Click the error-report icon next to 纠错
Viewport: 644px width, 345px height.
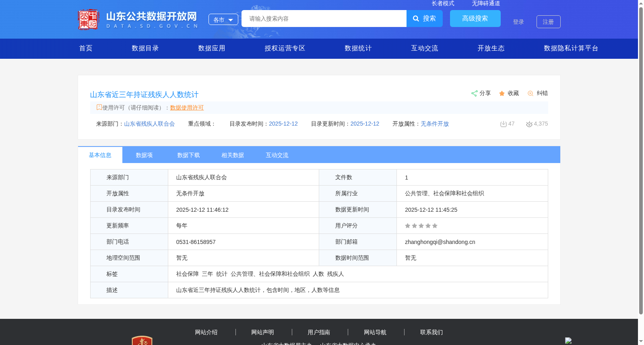pos(530,93)
